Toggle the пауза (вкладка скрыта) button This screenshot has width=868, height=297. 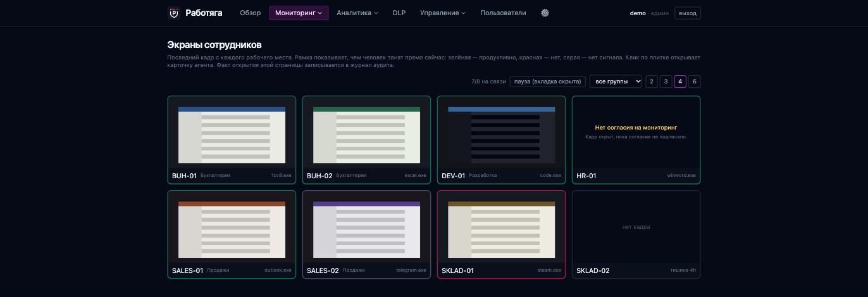[x=548, y=82]
